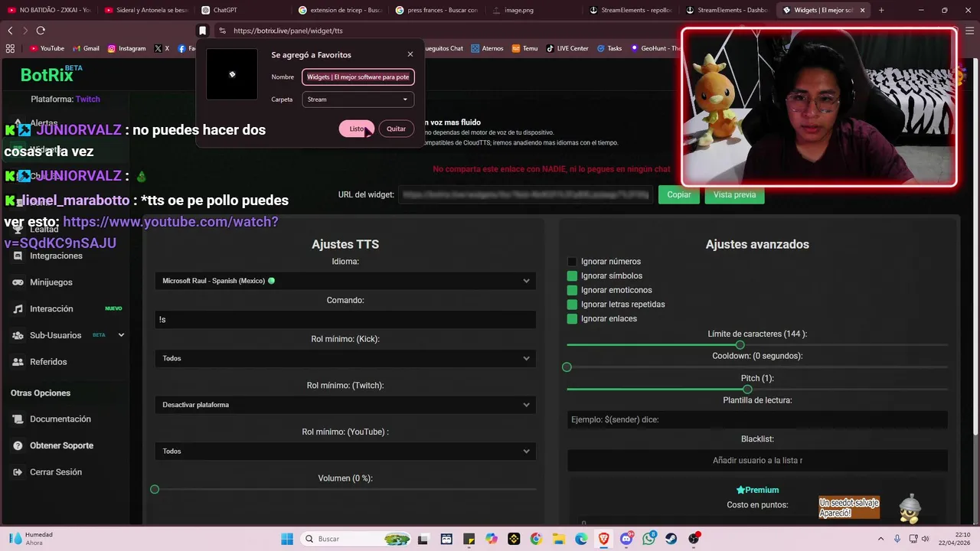Screen dimensions: 980x551
Task: Click the bookmark icon in address bar
Action: (x=202, y=31)
